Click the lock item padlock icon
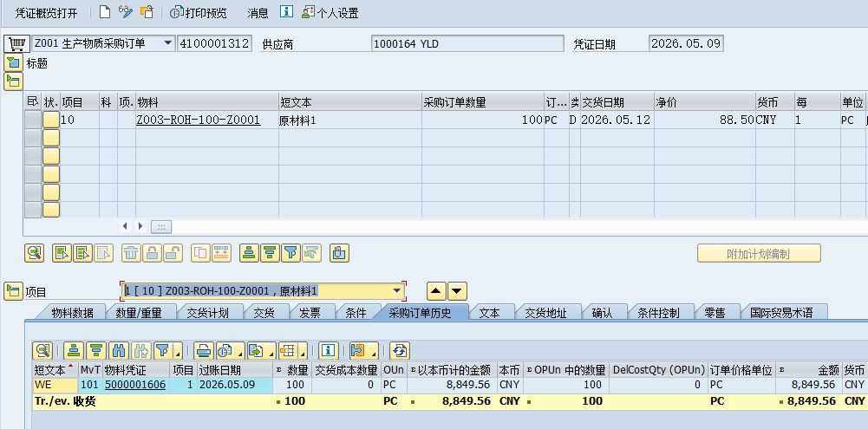 tap(153, 253)
